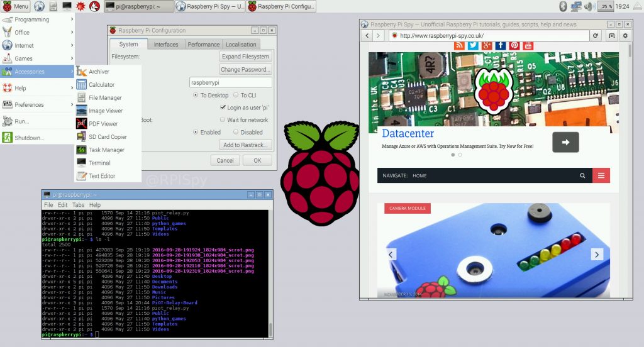This screenshot has width=644, height=347.
Task: Open the browser settings gear icon
Action: [625, 36]
